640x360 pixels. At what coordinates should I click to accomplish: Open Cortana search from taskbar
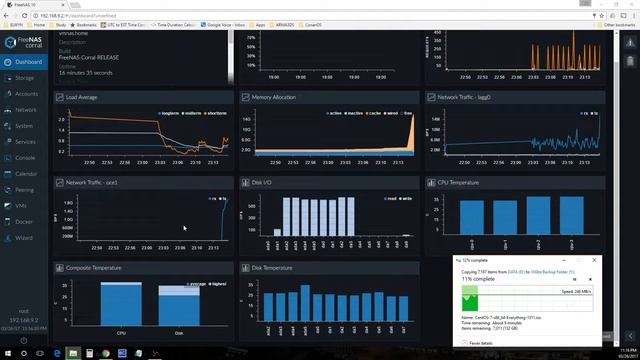pyautogui.click(x=24, y=353)
